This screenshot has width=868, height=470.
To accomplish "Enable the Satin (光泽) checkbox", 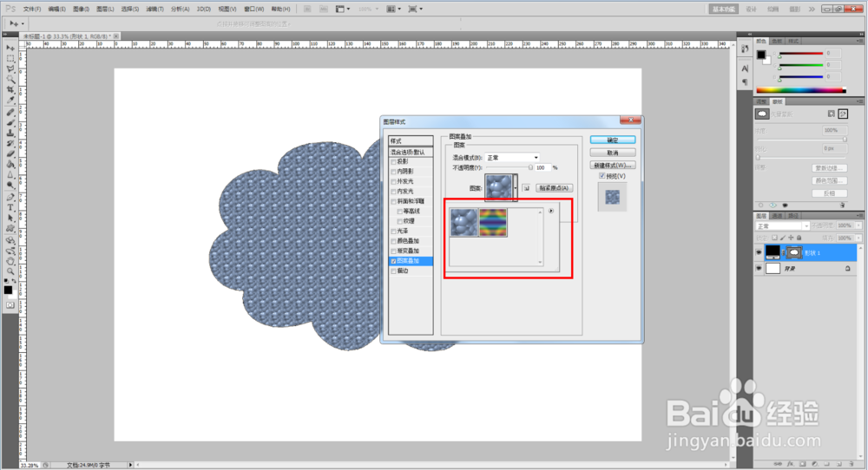I will pyautogui.click(x=393, y=232).
